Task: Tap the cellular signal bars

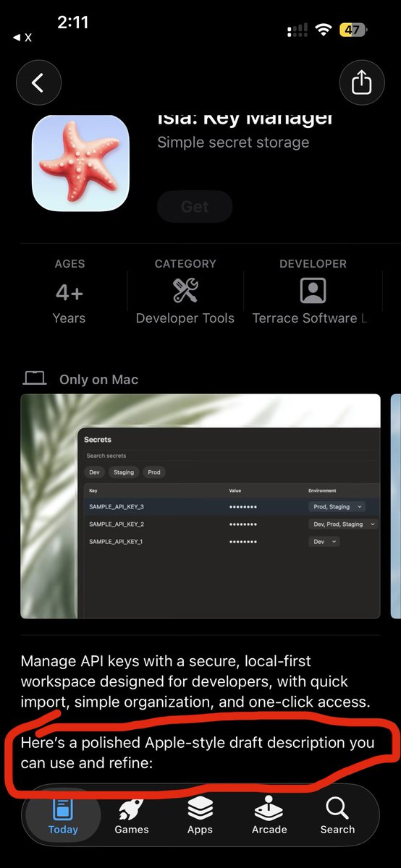Action: [297, 31]
